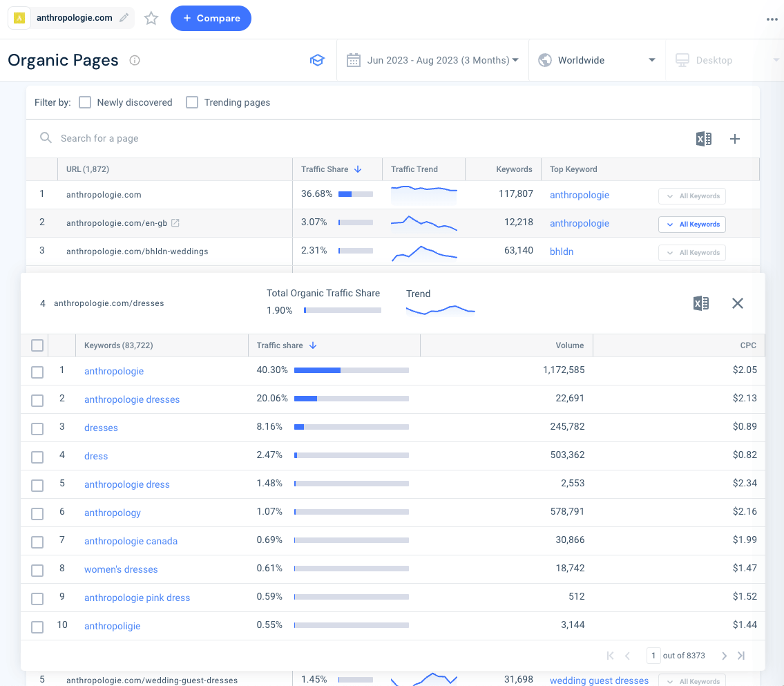784x686 pixels.
Task: Enable the Trending pages filter
Action: [x=192, y=102]
